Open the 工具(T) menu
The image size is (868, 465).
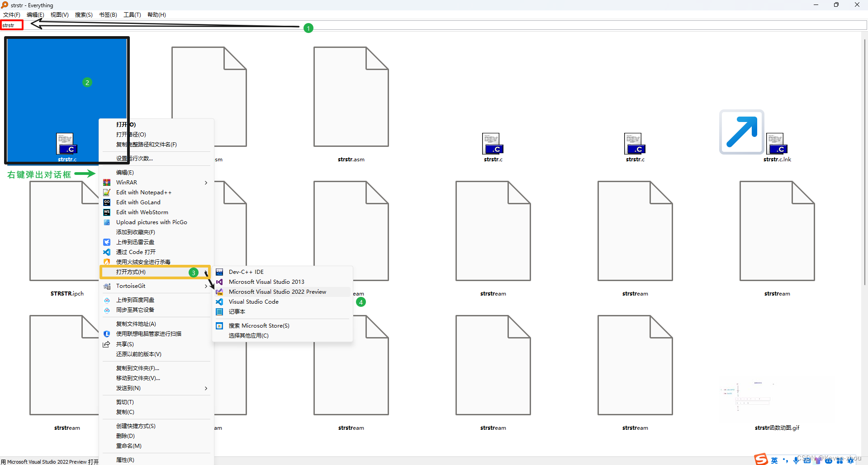click(132, 15)
